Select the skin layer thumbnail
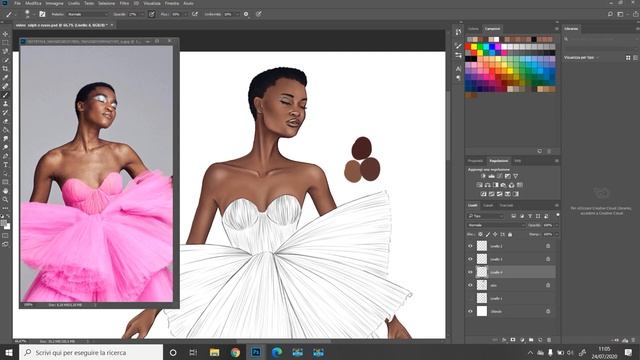The height and width of the screenshot is (360, 640). click(482, 285)
